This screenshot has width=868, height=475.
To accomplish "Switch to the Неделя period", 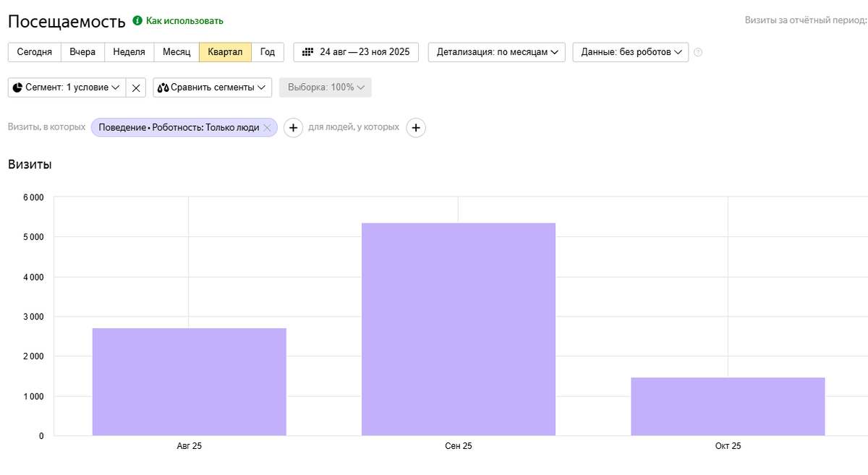I will (129, 52).
